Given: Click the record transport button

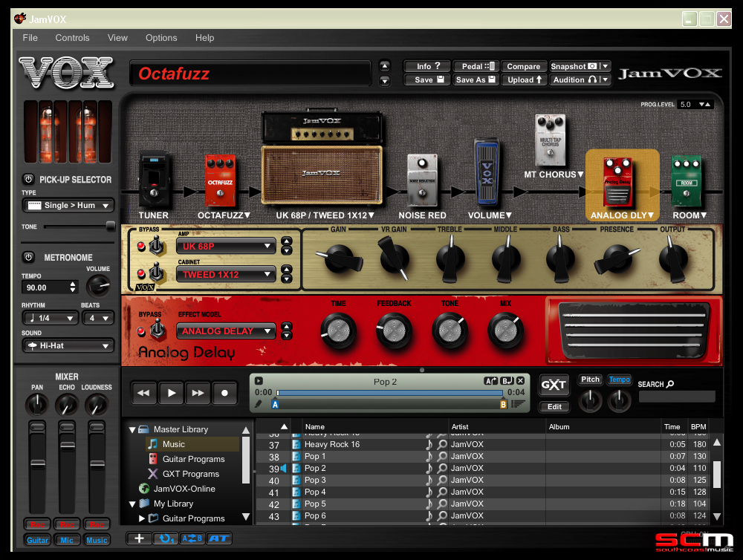Looking at the screenshot, I should tap(224, 393).
